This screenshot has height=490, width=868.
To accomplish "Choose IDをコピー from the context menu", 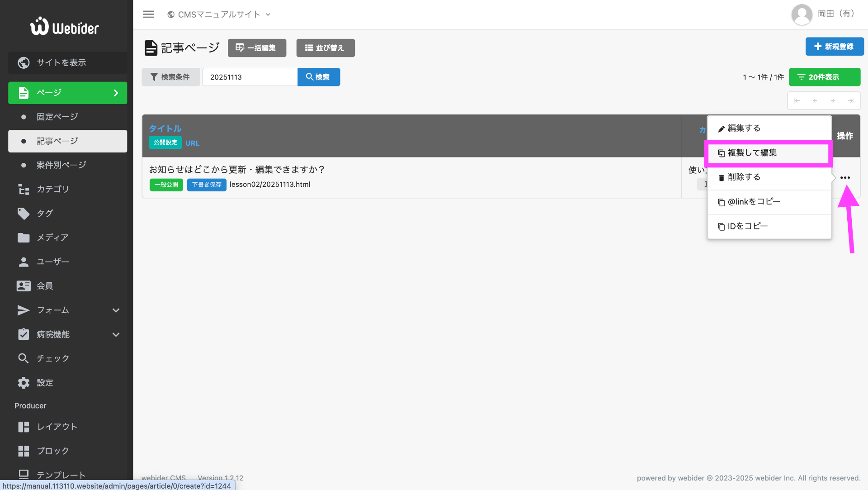I will click(x=746, y=226).
